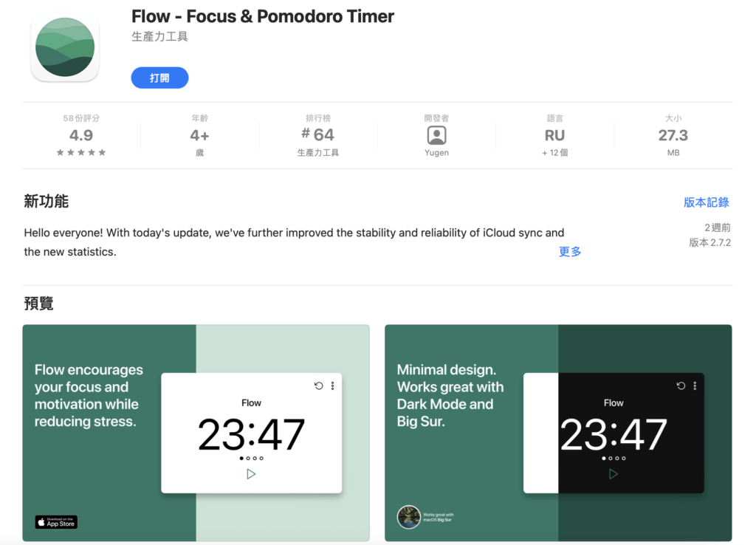The width and height of the screenshot is (756, 545).
Task: Show the RU +12 languages list
Action: 554,137
